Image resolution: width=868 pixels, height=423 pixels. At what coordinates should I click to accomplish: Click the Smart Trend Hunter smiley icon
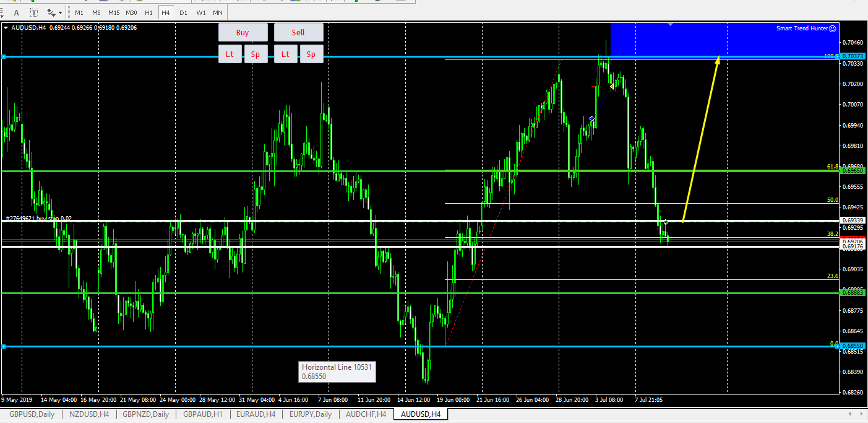point(832,28)
